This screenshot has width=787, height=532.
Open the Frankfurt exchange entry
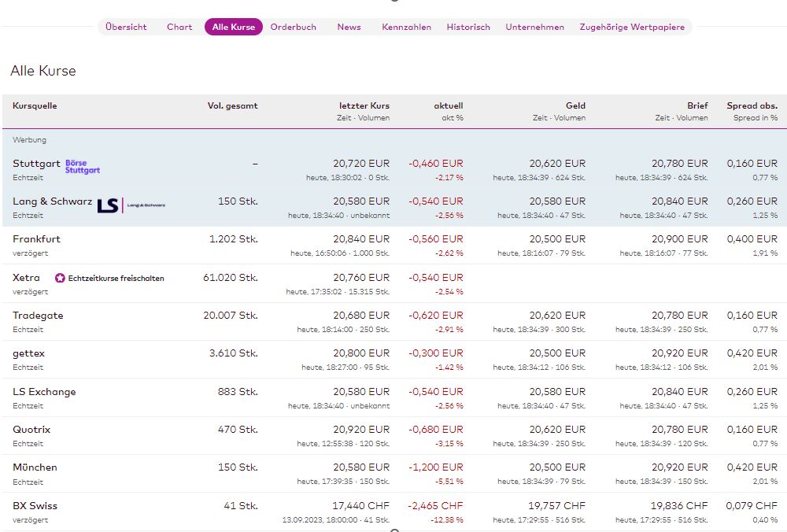coord(36,239)
